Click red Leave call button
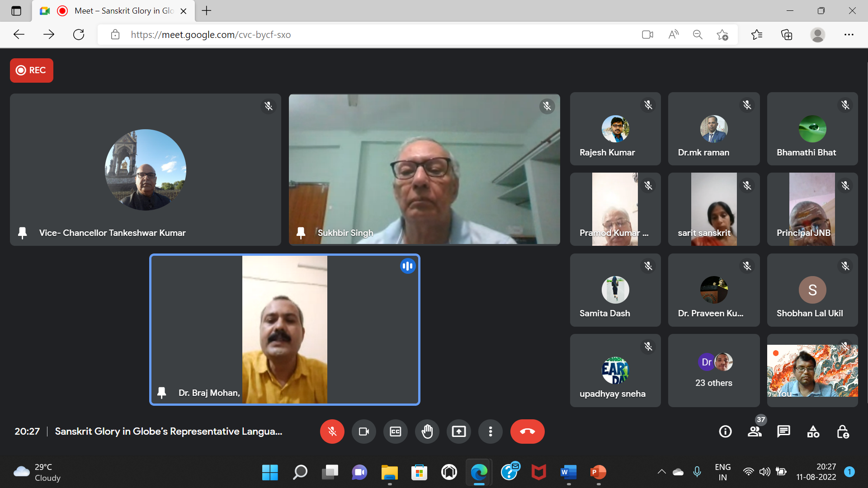This screenshot has height=488, width=868. point(527,432)
